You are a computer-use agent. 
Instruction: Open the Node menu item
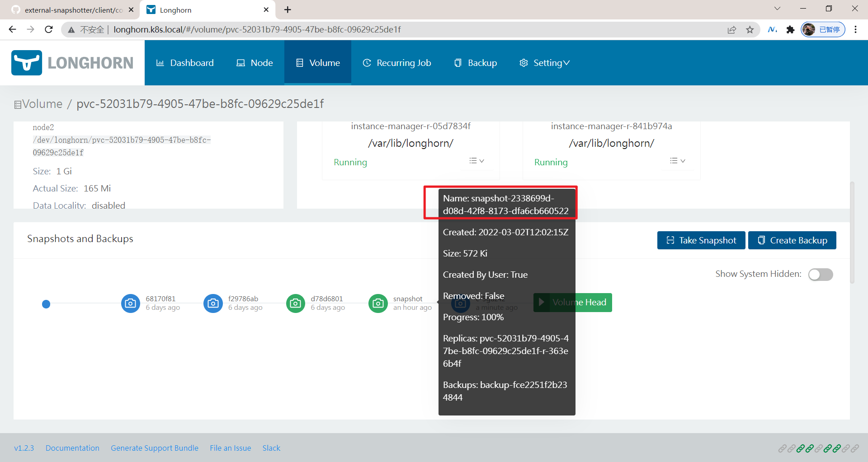255,63
